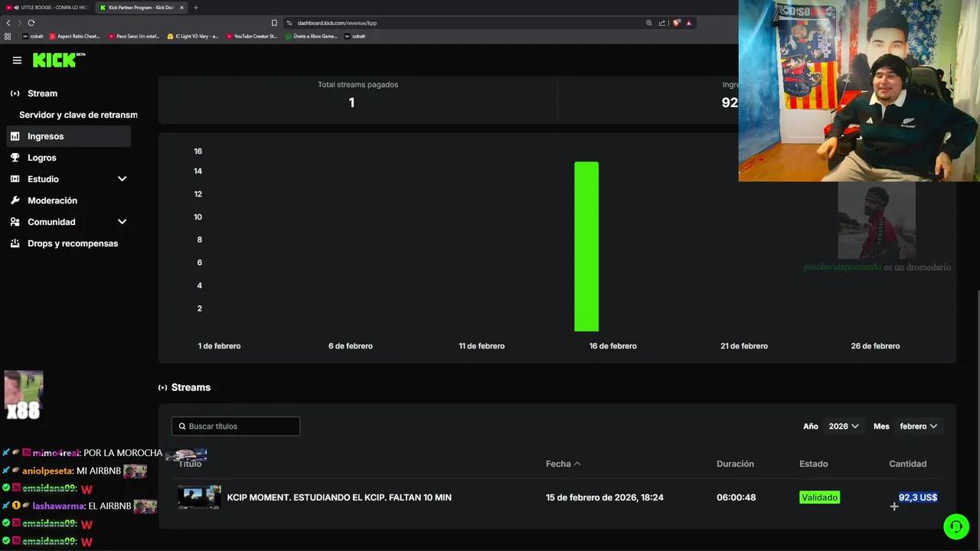Open the Paco Sanz bookmark
This screenshot has width=980, height=551.
point(134,36)
